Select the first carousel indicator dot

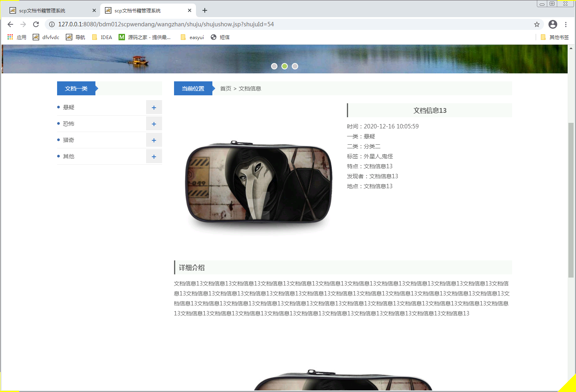point(274,66)
